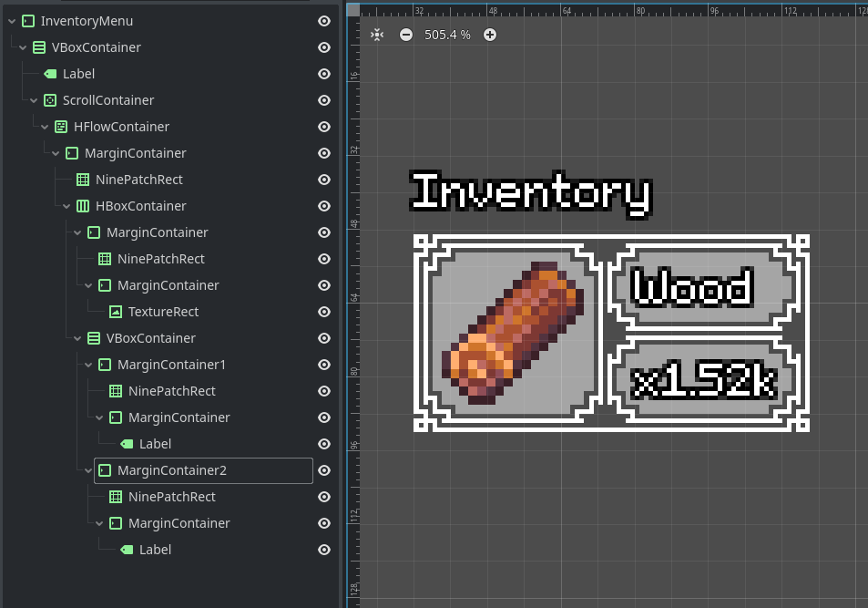
Task: Click the HBoxContainer node icon
Action: [x=83, y=206]
